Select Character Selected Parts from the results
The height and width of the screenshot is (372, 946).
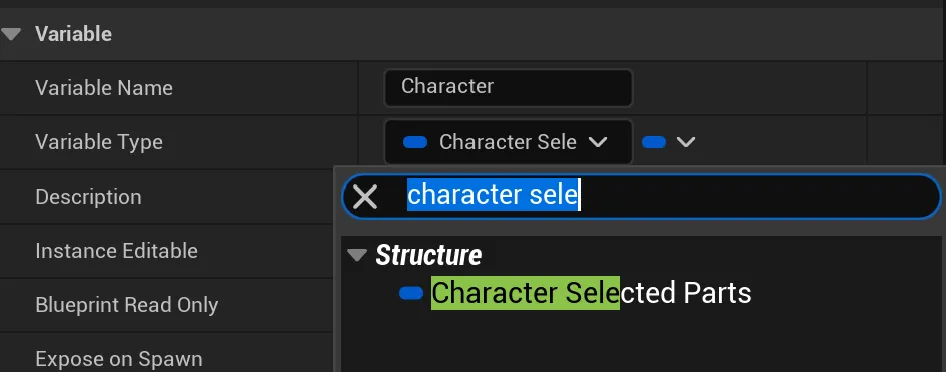591,293
